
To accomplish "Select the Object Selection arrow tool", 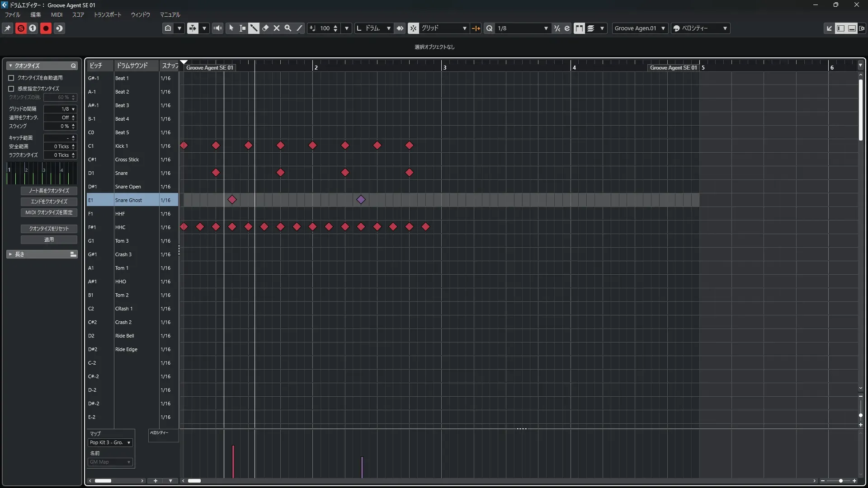I will [x=231, y=28].
